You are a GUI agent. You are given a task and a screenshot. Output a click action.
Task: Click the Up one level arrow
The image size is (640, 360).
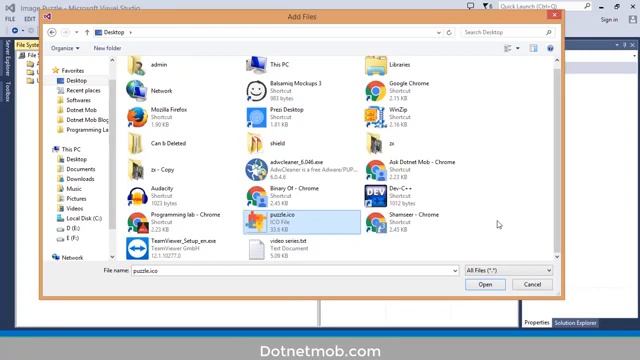[87, 32]
